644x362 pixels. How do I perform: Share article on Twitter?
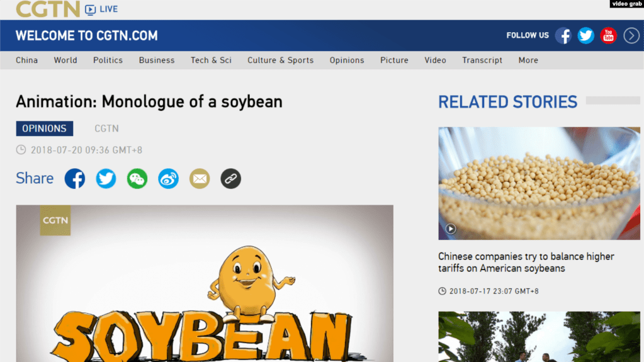point(106,179)
